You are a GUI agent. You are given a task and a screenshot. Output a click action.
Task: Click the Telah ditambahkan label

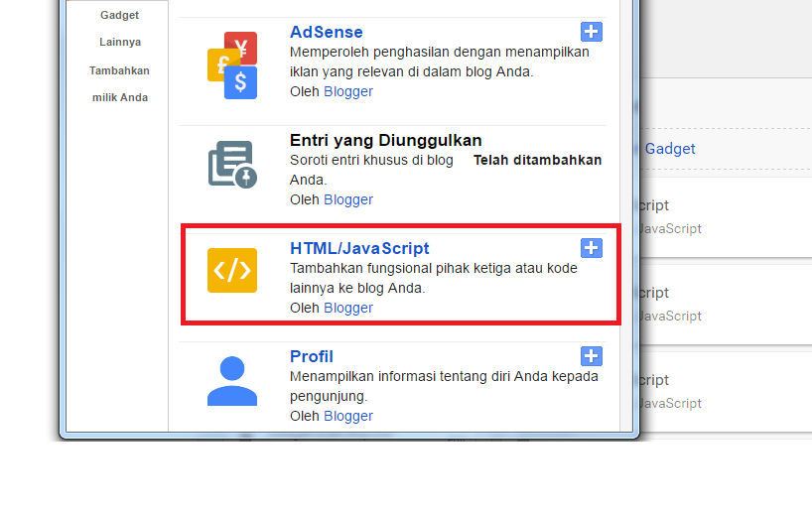click(x=538, y=161)
